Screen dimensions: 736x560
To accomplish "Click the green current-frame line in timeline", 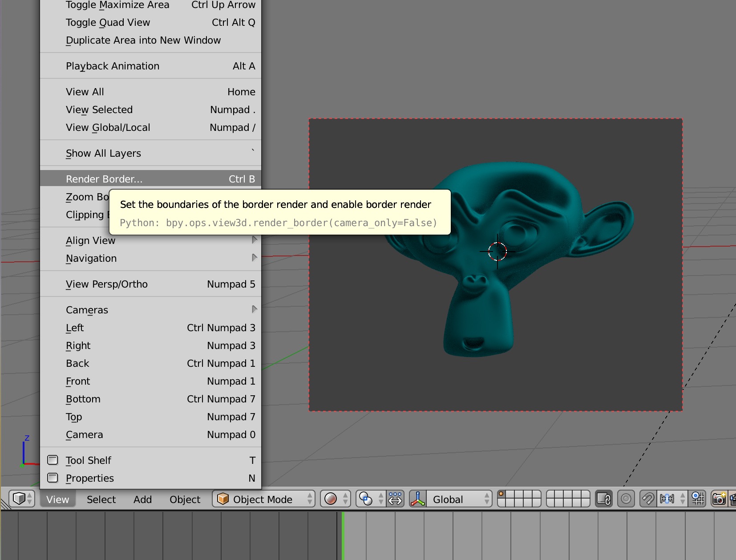I will coord(343,536).
